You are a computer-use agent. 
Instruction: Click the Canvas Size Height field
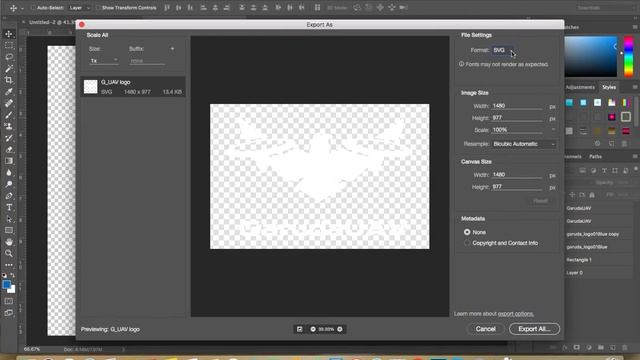click(x=517, y=187)
